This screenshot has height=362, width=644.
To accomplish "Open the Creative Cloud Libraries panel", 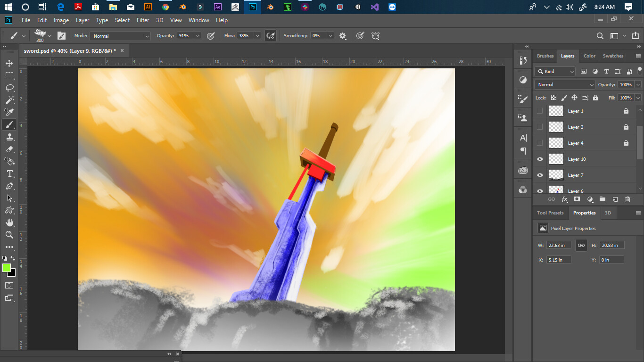I will tap(523, 171).
